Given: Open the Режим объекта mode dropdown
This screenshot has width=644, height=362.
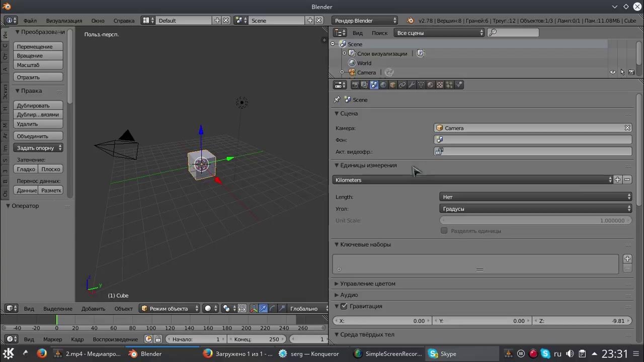Looking at the screenshot, I should [170, 309].
